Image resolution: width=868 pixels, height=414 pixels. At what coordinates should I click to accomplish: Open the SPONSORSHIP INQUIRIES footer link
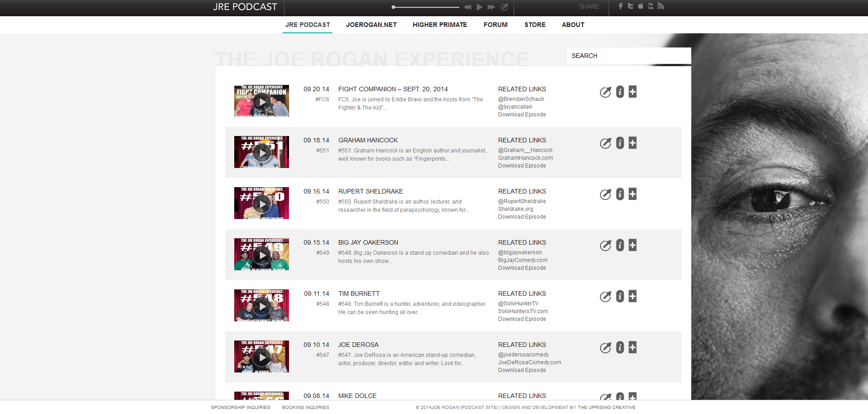click(x=240, y=407)
